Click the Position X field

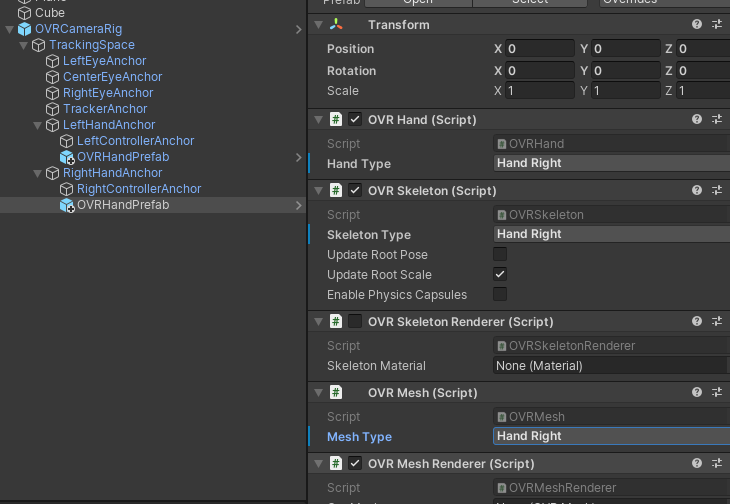click(x=540, y=48)
